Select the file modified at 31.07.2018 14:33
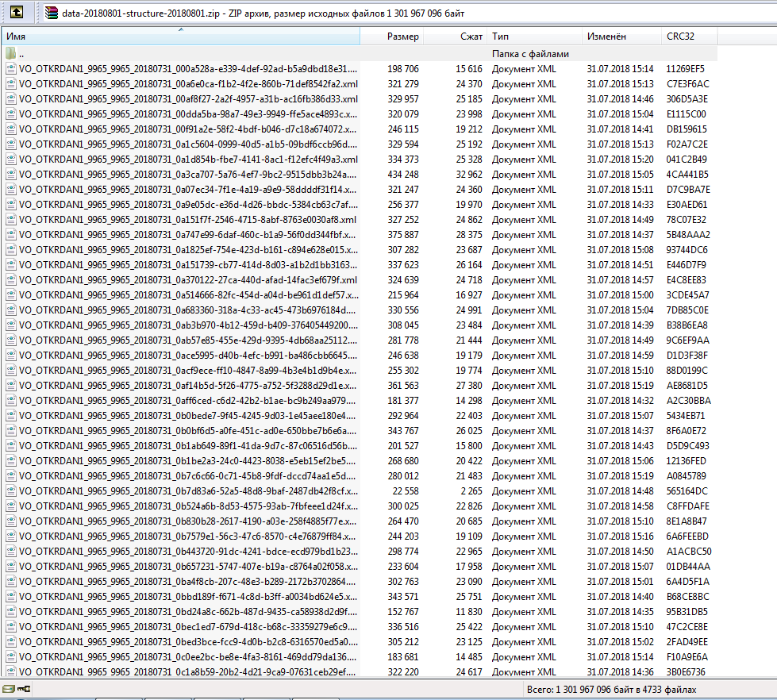Viewport: 777px width, 700px height. (620, 205)
